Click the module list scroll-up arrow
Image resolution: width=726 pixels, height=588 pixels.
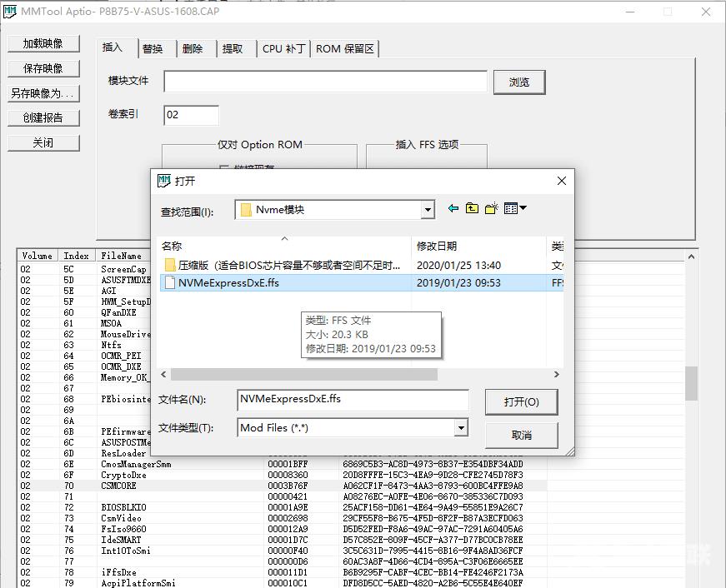point(691,257)
